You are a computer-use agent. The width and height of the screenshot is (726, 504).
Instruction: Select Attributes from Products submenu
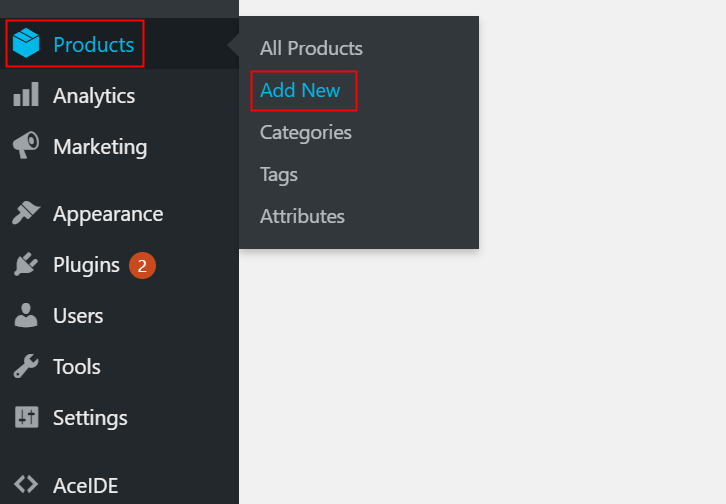(x=302, y=216)
